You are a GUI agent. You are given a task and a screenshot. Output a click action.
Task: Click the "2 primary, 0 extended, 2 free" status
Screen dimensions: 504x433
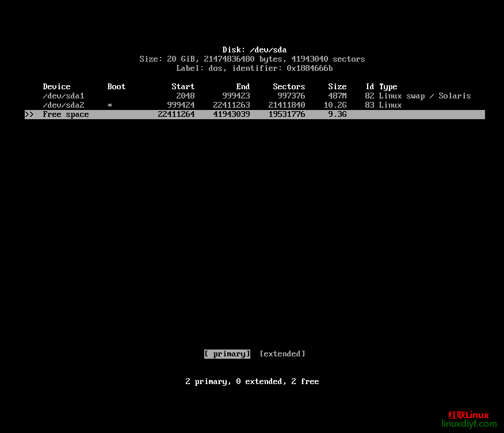[x=252, y=382]
